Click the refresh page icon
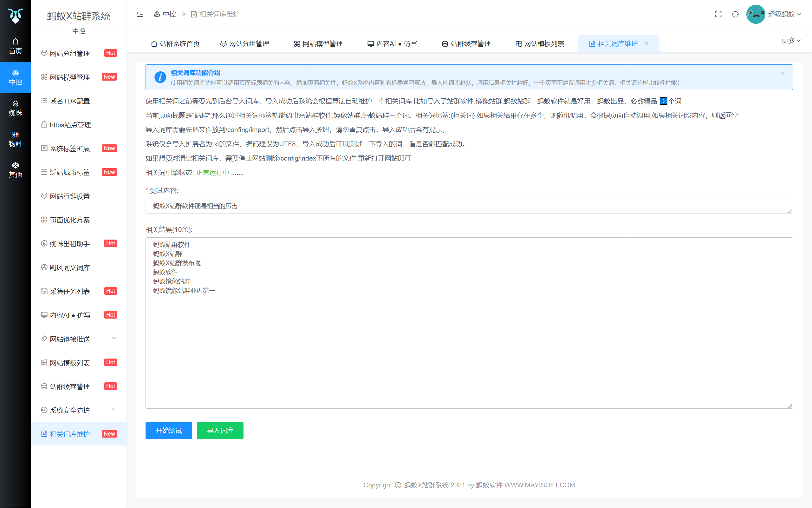Screen dimensions: 812x508 735,14
